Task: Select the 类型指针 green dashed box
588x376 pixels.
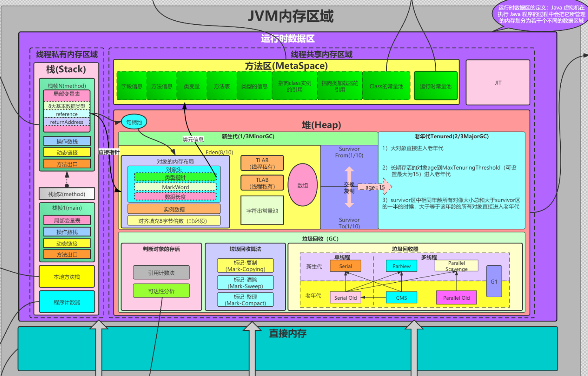Action: [x=175, y=177]
